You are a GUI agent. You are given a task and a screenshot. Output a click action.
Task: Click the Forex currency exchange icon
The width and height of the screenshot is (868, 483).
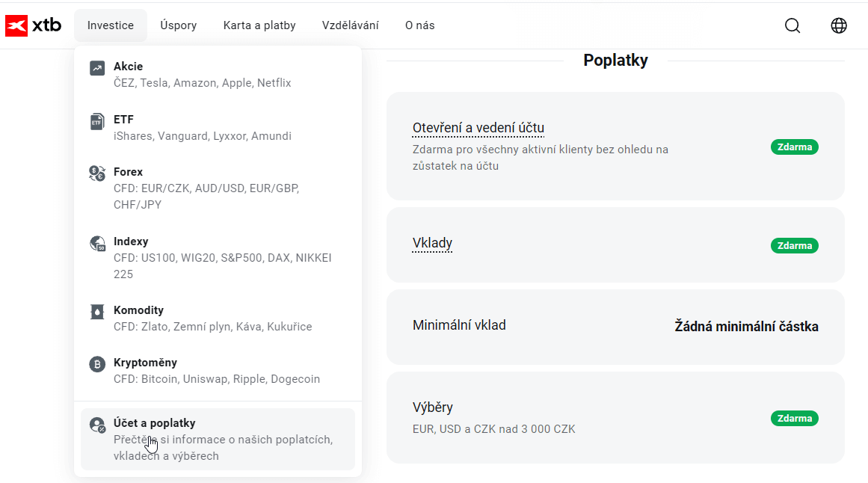coord(97,174)
